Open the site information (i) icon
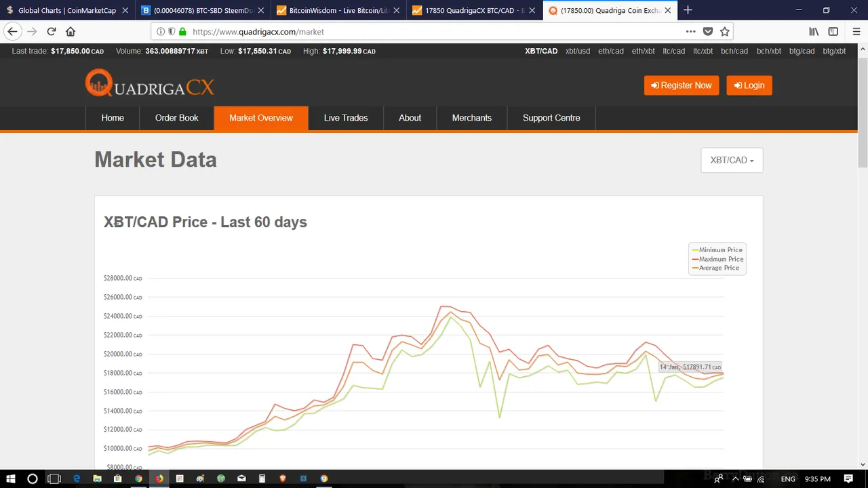 (x=161, y=31)
